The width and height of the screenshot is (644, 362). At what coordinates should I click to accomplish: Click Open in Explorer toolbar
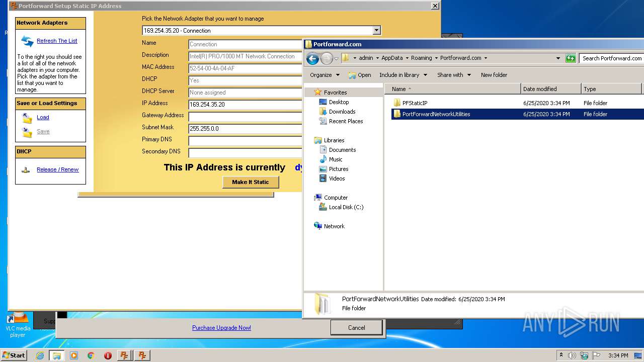pos(360,75)
